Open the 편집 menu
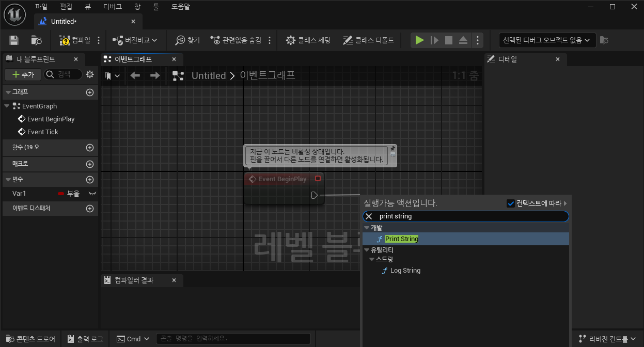Viewport: 644px width, 347px height. (x=66, y=7)
